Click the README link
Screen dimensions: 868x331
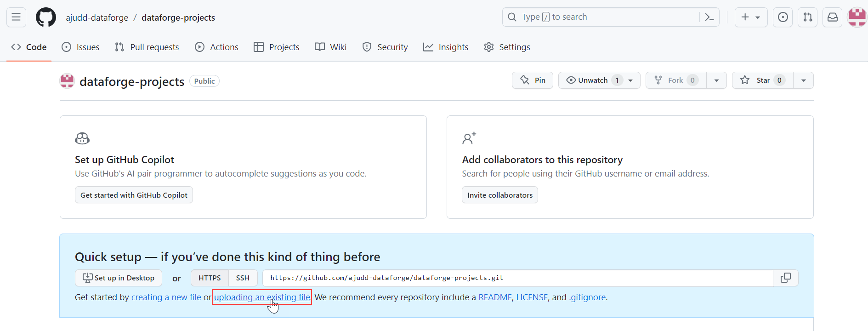point(495,297)
